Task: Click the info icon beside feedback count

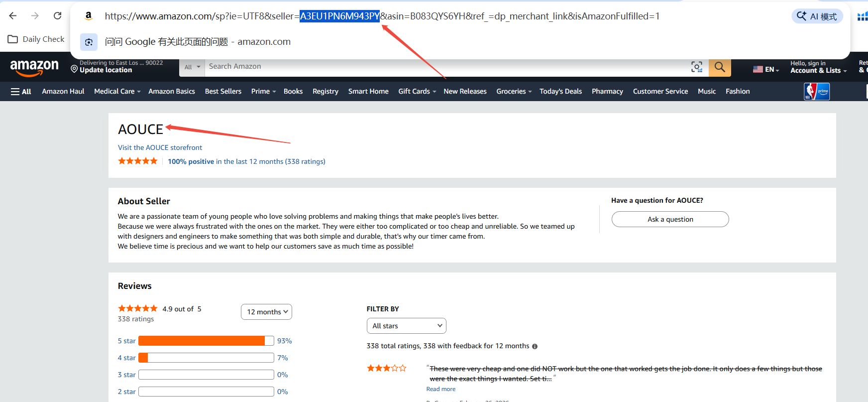Action: pyautogui.click(x=535, y=346)
